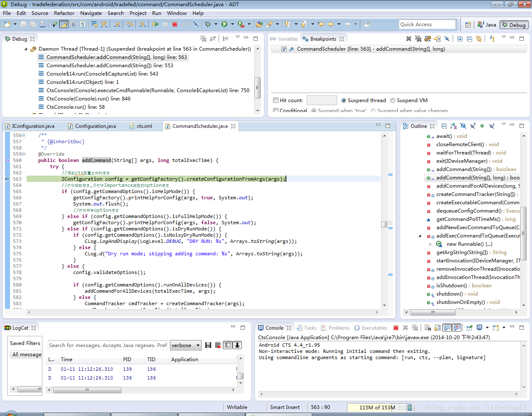This screenshot has width=532, height=416.
Task: Open the verbose log level dropdown
Action: click(x=186, y=345)
